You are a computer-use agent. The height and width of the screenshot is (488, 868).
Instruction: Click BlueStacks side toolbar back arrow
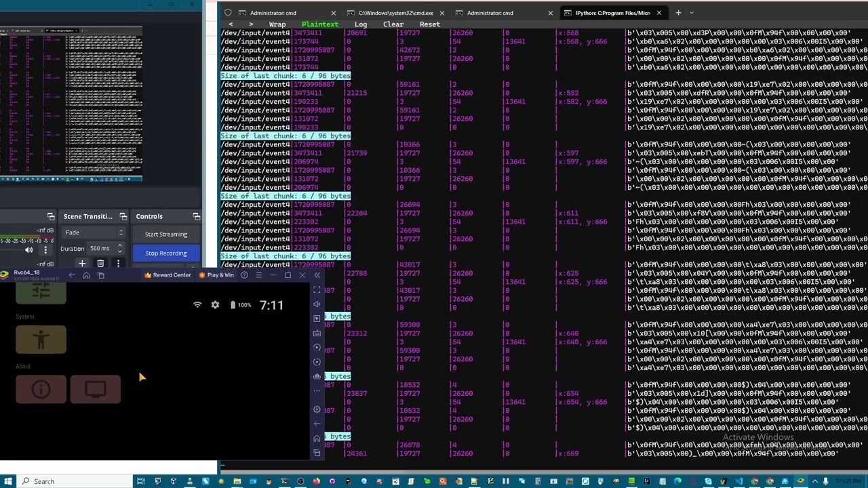(317, 424)
